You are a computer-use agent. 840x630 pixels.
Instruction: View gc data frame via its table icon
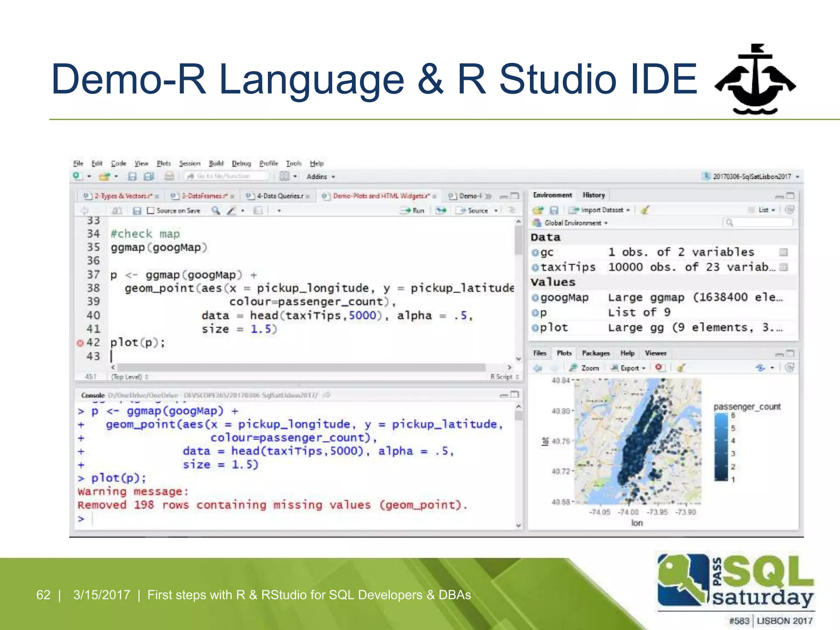[783, 252]
